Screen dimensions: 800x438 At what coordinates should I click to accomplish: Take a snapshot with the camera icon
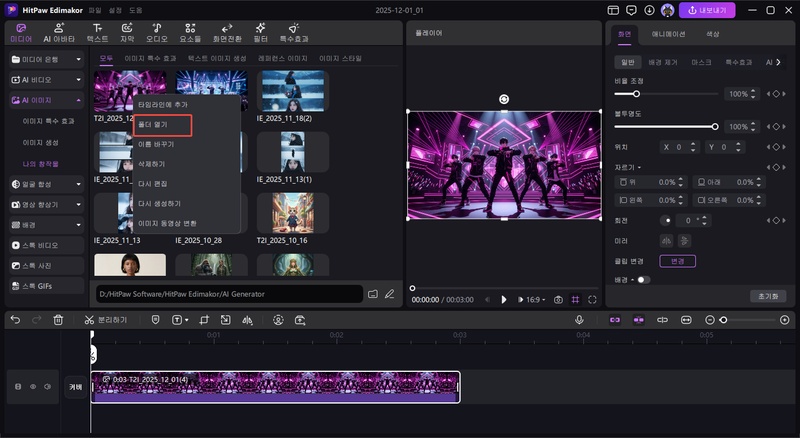(558, 299)
